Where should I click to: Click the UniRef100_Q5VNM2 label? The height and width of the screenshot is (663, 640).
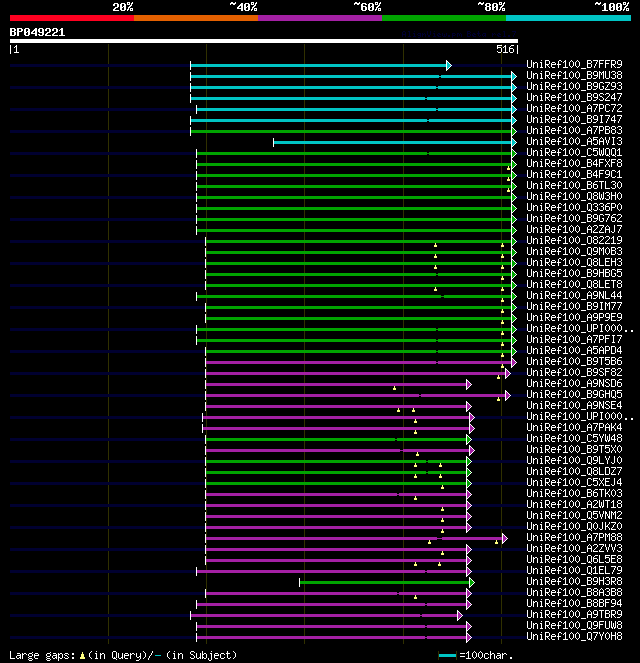pyautogui.click(x=574, y=515)
